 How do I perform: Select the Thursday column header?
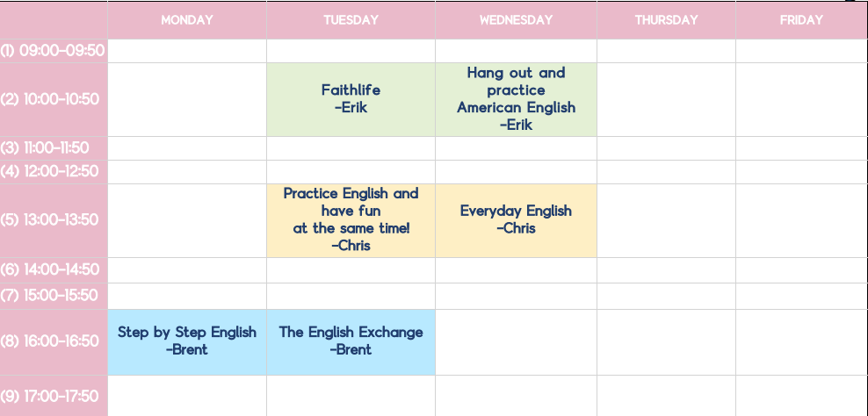[x=666, y=20]
